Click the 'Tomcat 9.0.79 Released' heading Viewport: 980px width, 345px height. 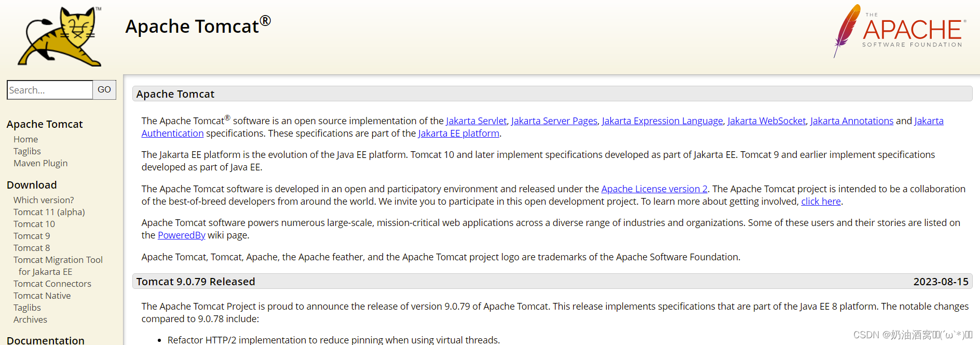click(x=196, y=282)
